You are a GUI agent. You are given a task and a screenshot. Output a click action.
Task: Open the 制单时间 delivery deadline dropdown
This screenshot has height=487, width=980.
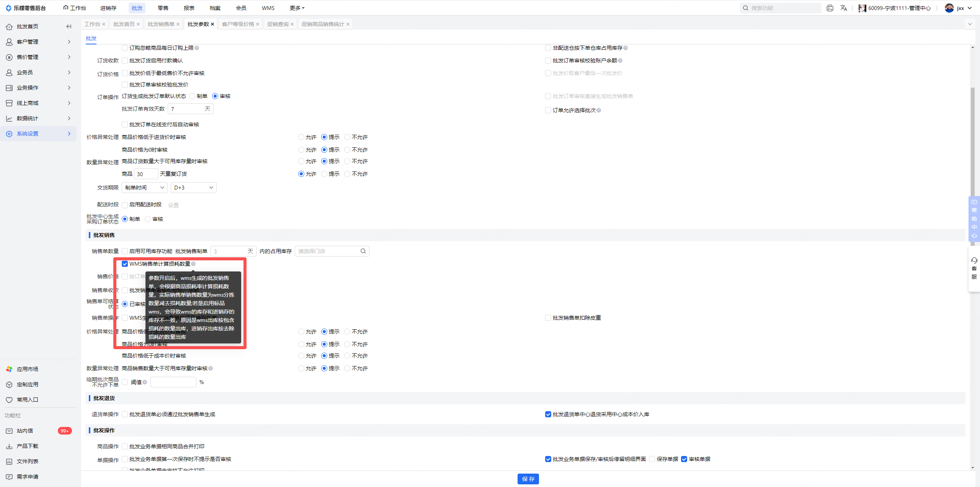point(145,188)
